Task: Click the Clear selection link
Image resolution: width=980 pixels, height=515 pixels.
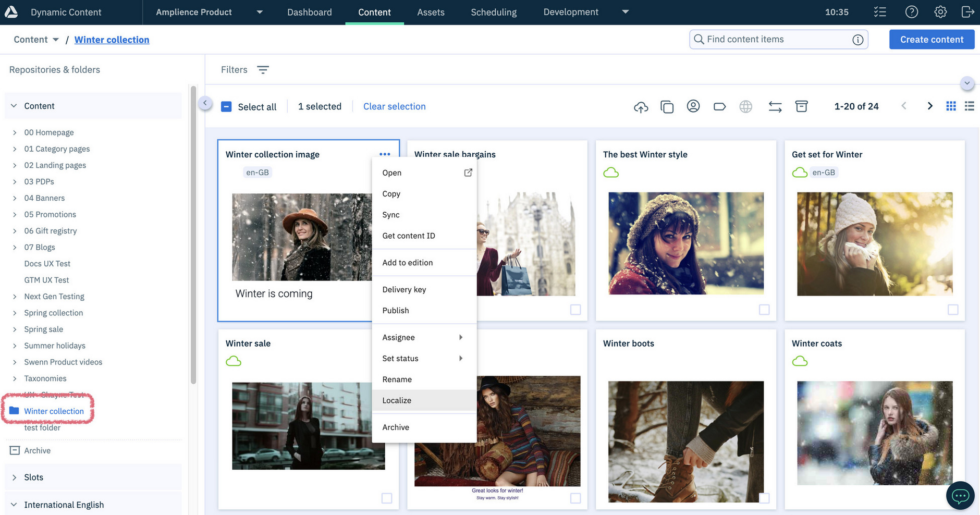Action: 394,106
